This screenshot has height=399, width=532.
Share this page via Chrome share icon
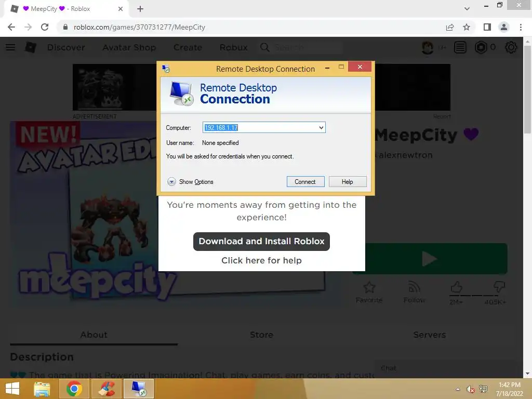coord(450,27)
